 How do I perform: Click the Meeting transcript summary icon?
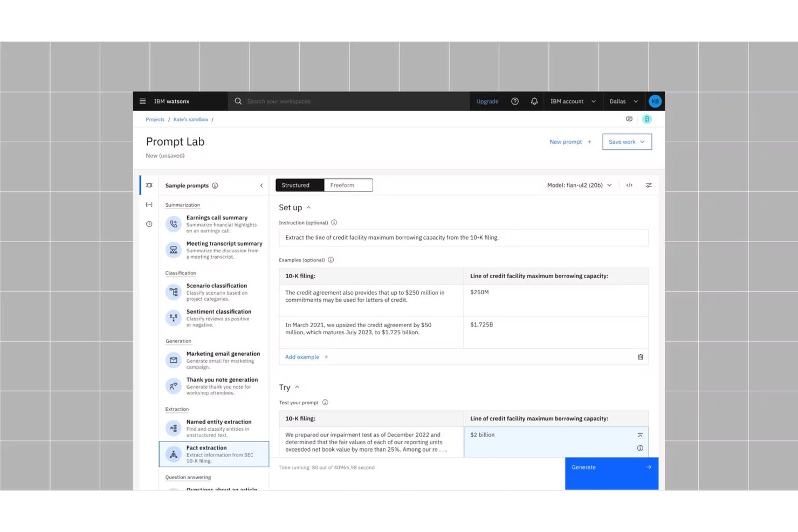[x=174, y=250]
